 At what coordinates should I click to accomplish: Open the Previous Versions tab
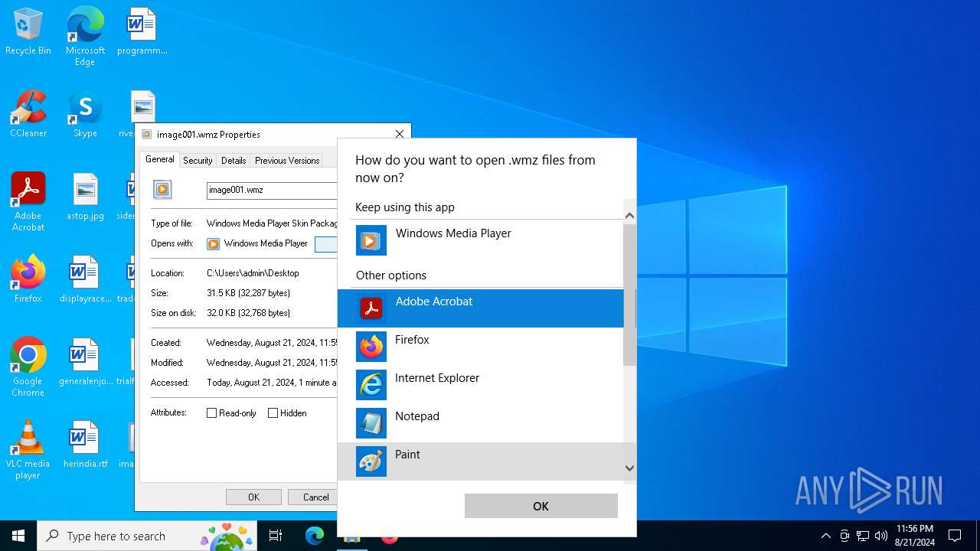pyautogui.click(x=287, y=161)
